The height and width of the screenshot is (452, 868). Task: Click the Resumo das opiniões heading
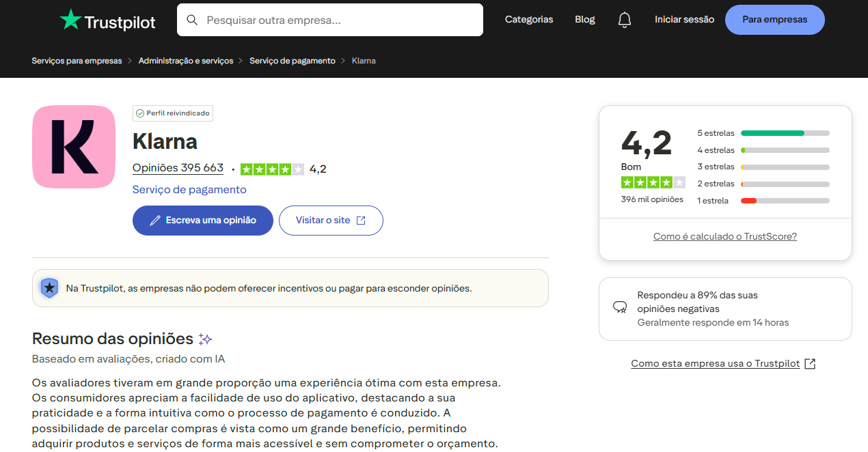coord(113,339)
